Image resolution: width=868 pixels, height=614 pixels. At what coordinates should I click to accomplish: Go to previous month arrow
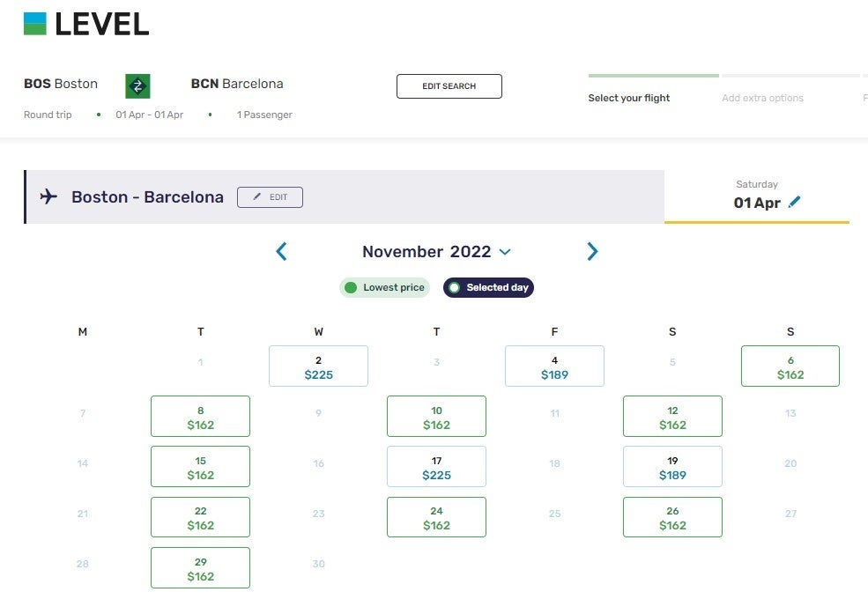pos(281,252)
